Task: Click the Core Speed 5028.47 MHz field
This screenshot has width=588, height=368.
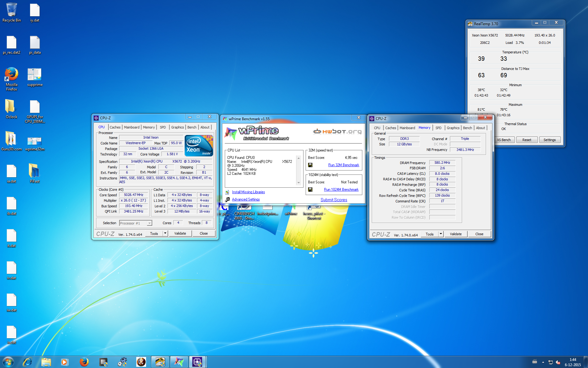Action: 134,195
